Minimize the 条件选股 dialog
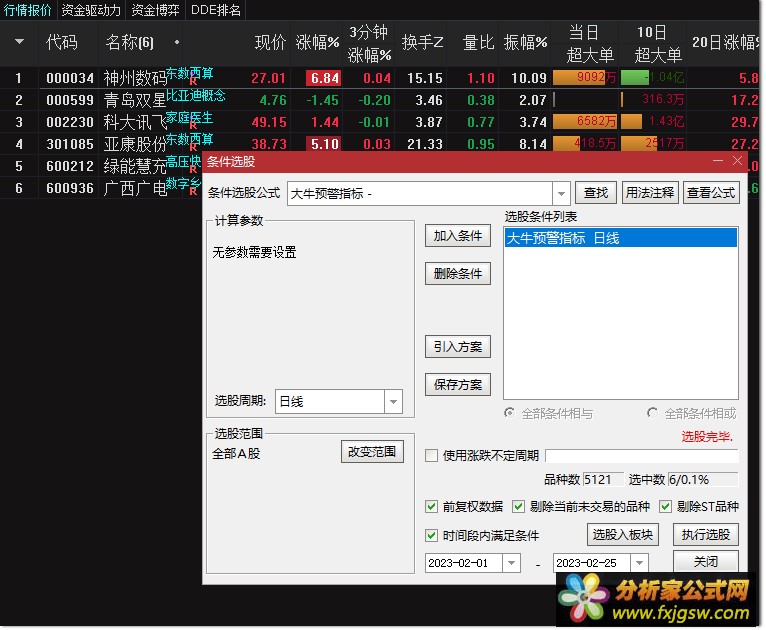The width and height of the screenshot is (766, 630). tap(718, 161)
